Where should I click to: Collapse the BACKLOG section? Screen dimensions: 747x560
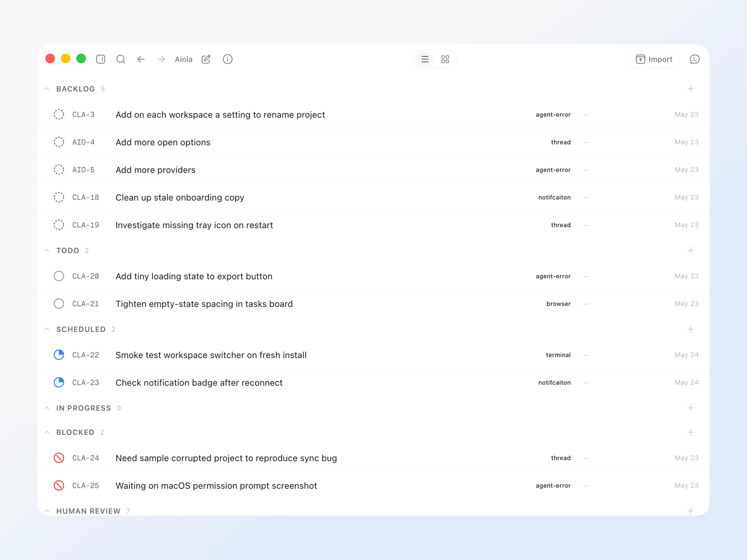tap(47, 89)
